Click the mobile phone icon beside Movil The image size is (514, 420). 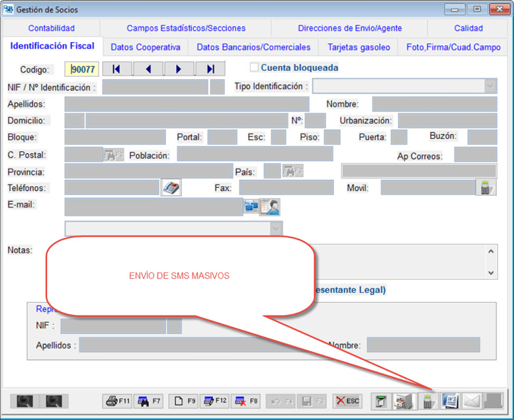(x=486, y=188)
